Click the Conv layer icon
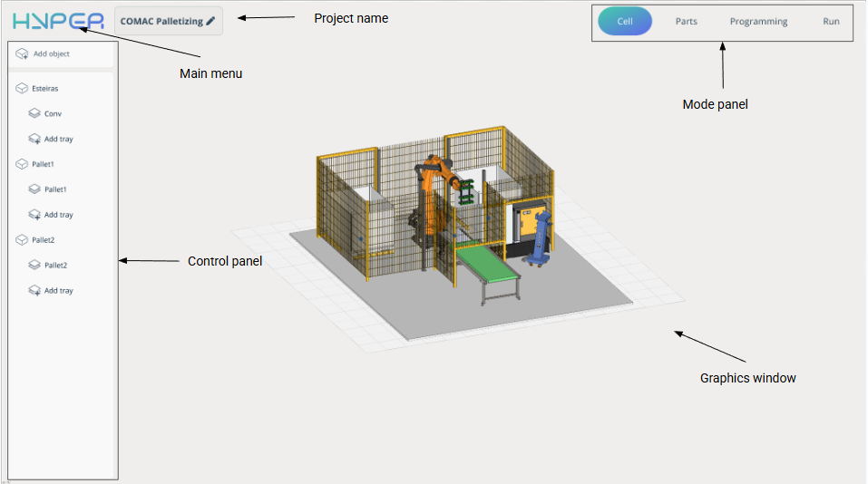Screen dimensions: 868x484 point(34,114)
